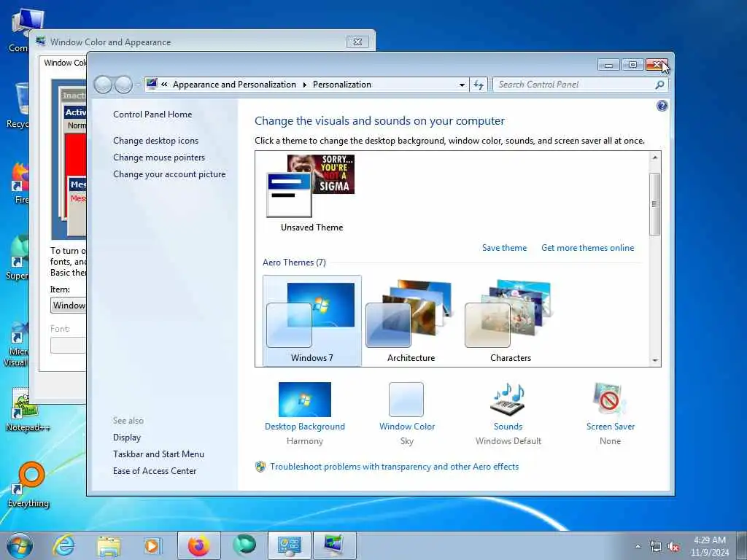Open Control Panel Home
Screen dimensions: 747x560
click(152, 114)
